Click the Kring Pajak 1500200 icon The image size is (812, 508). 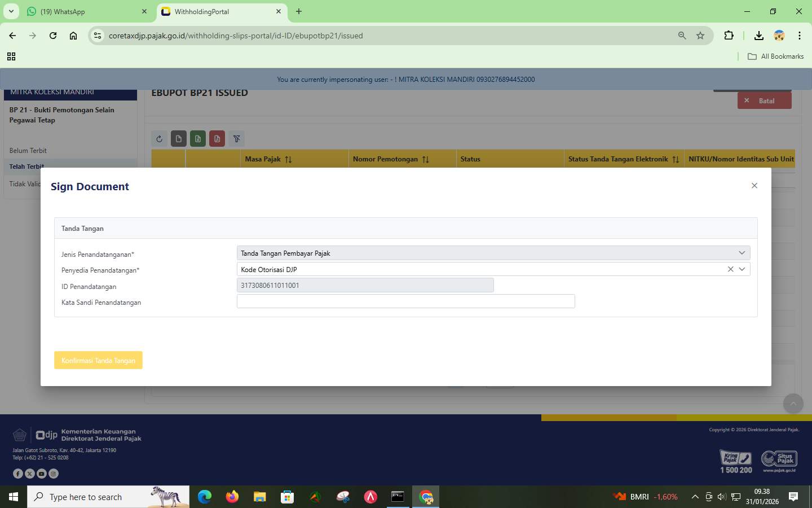click(735, 460)
